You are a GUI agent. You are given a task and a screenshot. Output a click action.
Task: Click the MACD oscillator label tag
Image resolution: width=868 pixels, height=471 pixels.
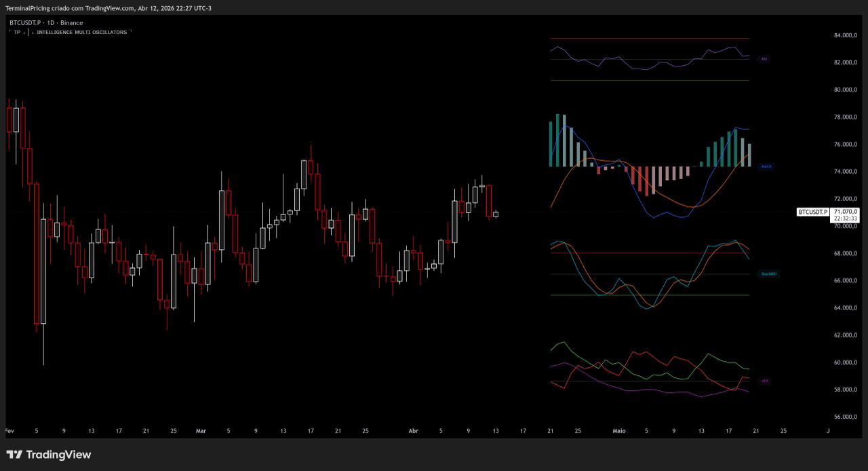pyautogui.click(x=766, y=166)
